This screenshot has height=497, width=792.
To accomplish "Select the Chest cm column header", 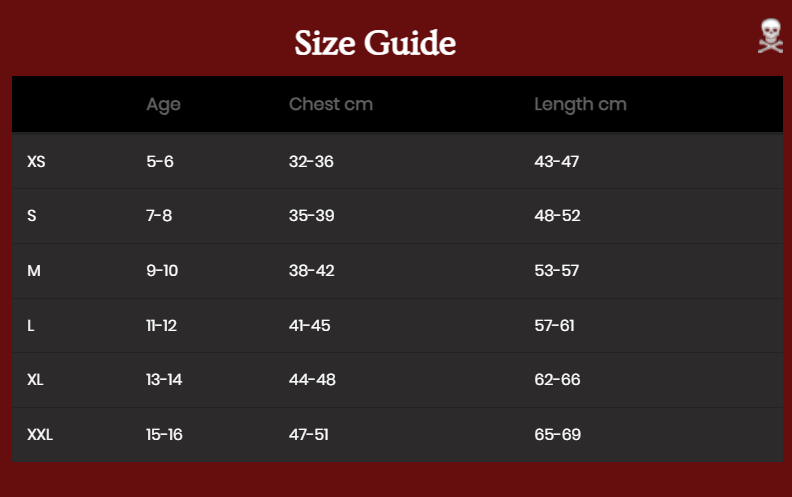I will pos(331,104).
